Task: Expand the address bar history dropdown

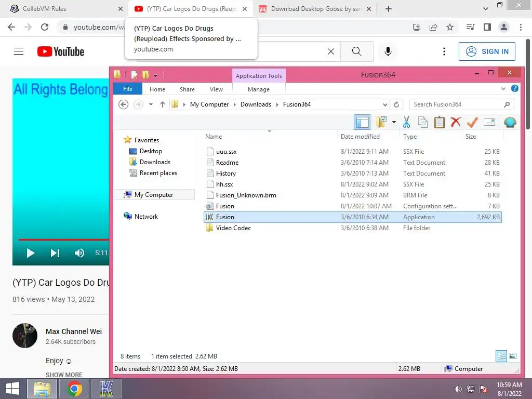Action: click(385, 104)
